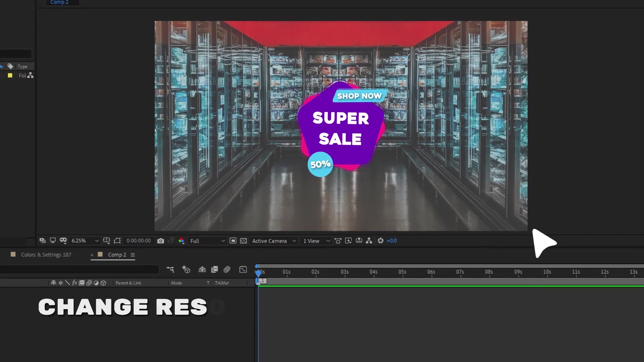Enable Frame Blending for the composition
Image resolution: width=644 pixels, height=362 pixels.
tap(214, 269)
